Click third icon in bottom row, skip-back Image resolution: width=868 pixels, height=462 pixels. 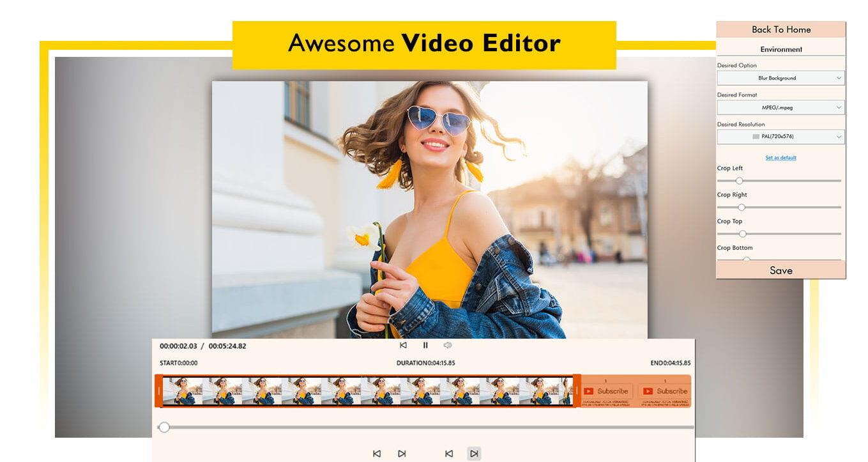[x=449, y=454]
